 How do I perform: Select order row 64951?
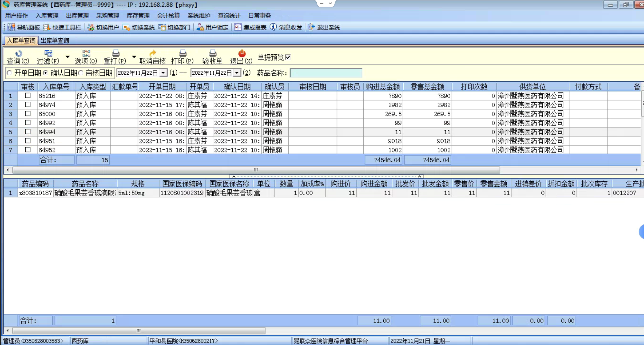click(322, 141)
